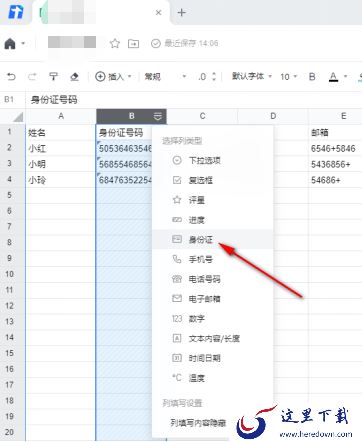Adjust decimal places stepper
Screen dimensions: 362x442
pos(214,77)
